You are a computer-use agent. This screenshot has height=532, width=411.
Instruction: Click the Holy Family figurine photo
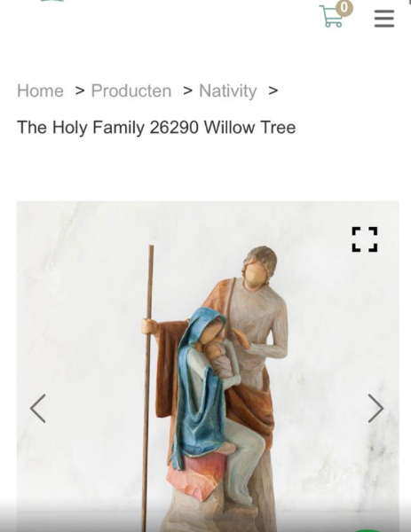208,366
